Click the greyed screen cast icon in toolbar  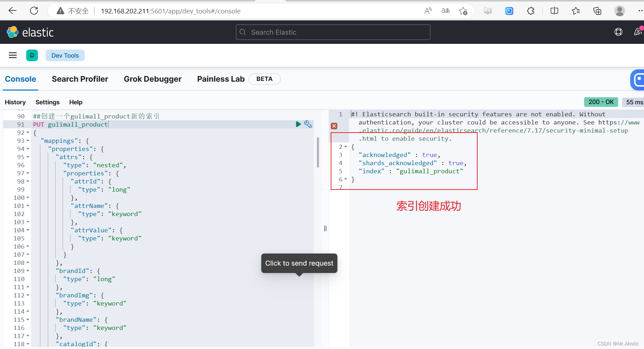(x=488, y=11)
